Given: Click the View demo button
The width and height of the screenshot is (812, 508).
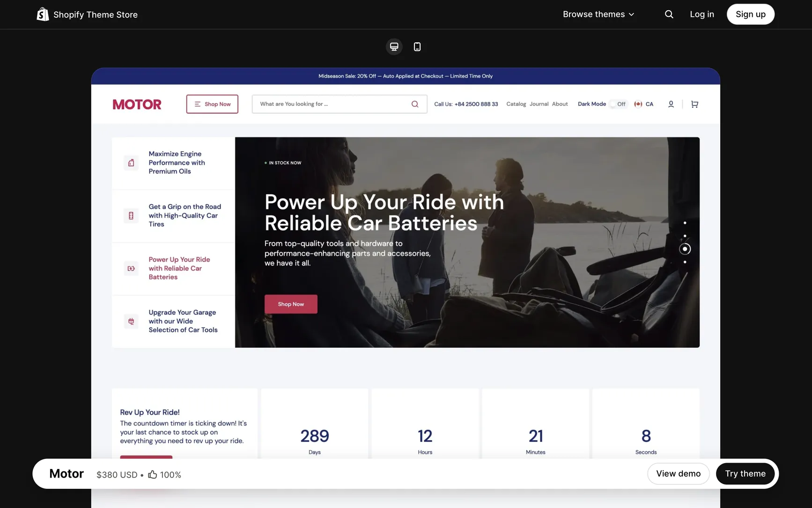Looking at the screenshot, I should 678,473.
